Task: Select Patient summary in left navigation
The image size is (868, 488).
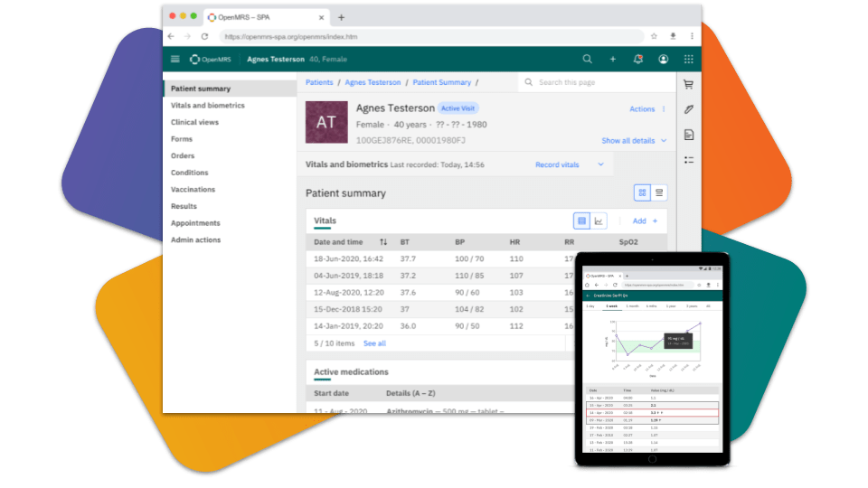Action: coord(231,89)
